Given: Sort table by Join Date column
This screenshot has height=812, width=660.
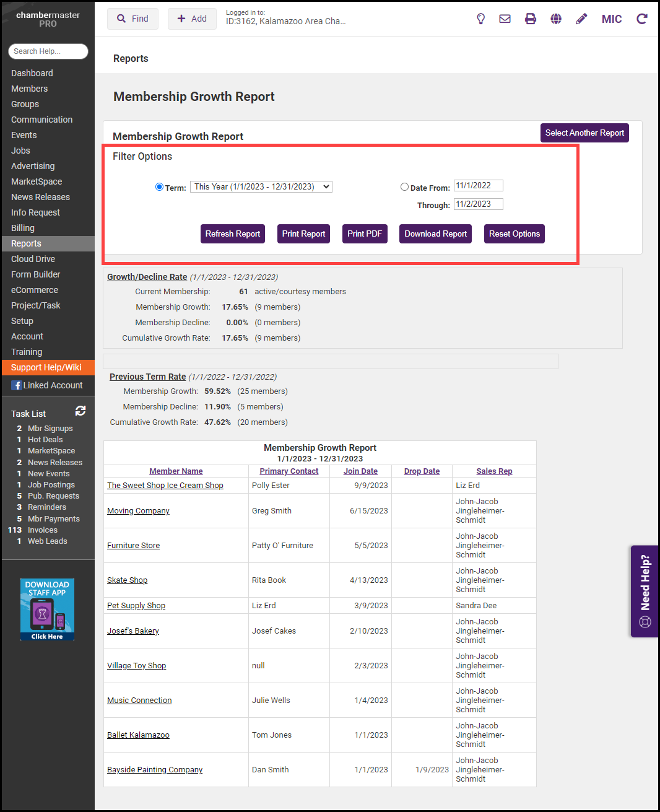Looking at the screenshot, I should (x=360, y=471).
